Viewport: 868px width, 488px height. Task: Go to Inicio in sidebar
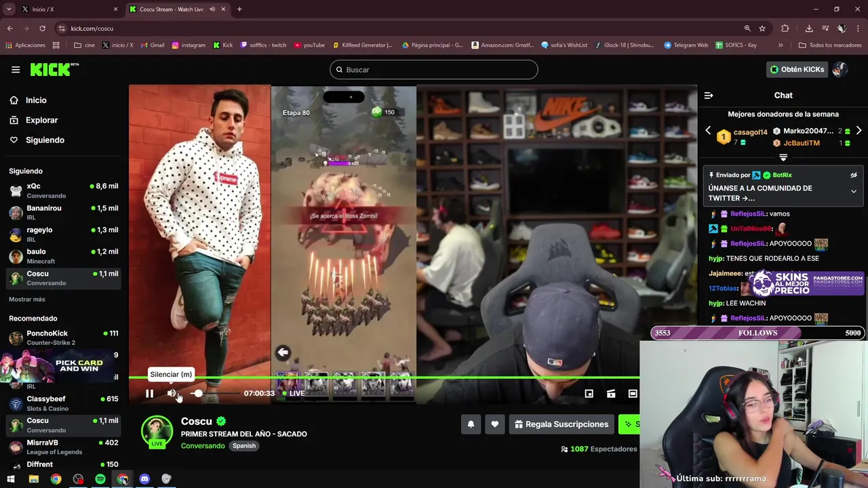click(x=36, y=100)
